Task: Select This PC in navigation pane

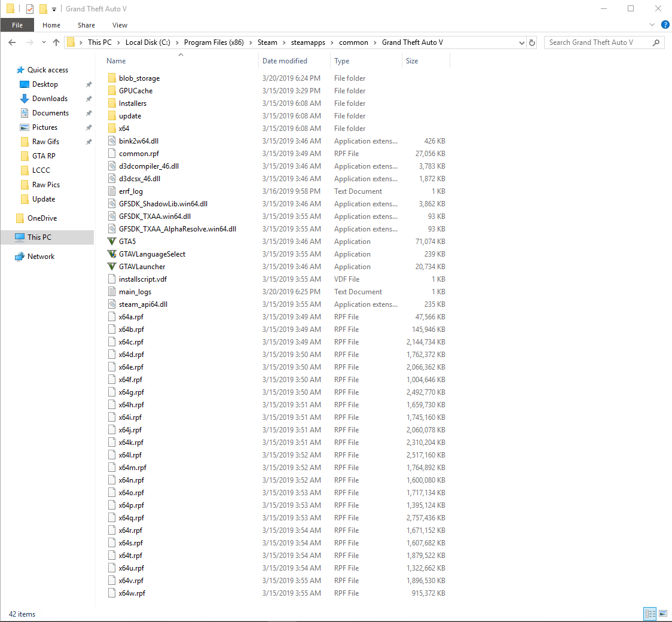Action: (39, 237)
